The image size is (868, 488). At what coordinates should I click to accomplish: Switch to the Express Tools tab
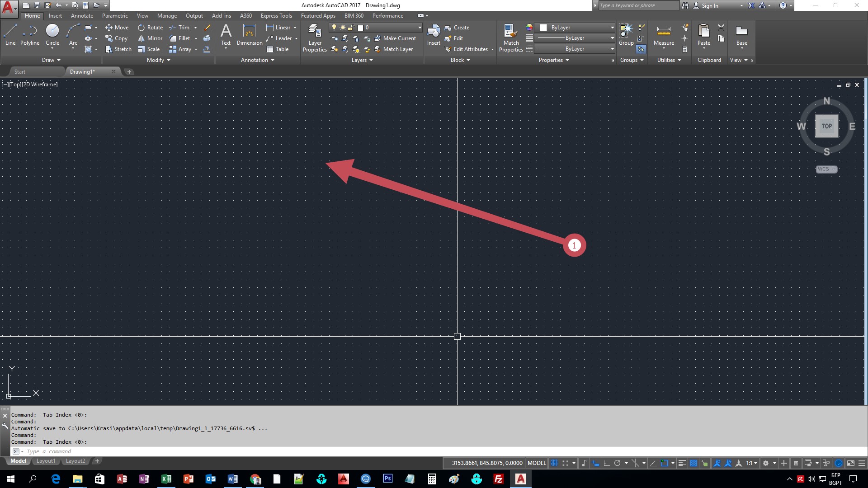(x=276, y=16)
